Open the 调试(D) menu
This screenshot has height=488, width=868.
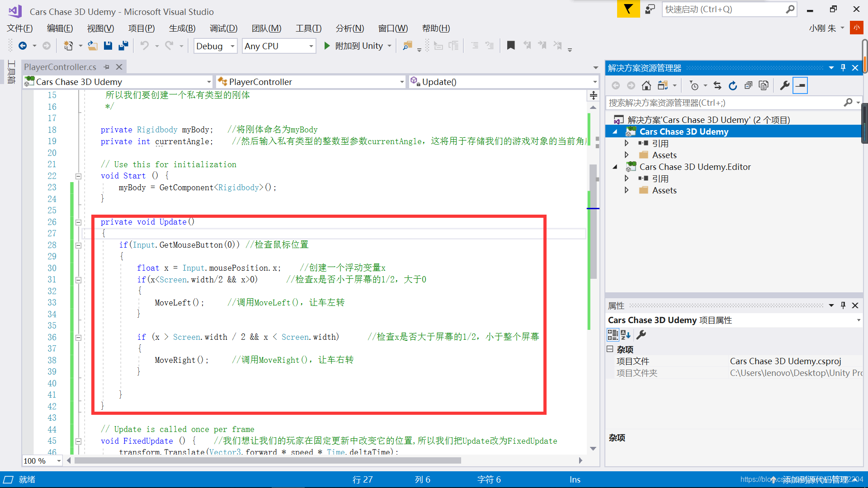pos(223,28)
